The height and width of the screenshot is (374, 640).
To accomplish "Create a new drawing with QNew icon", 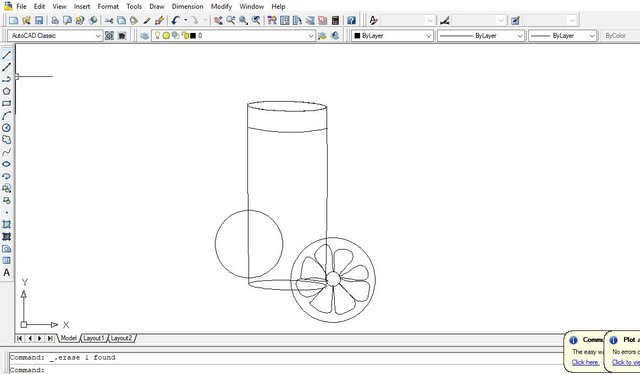I will point(13,20).
